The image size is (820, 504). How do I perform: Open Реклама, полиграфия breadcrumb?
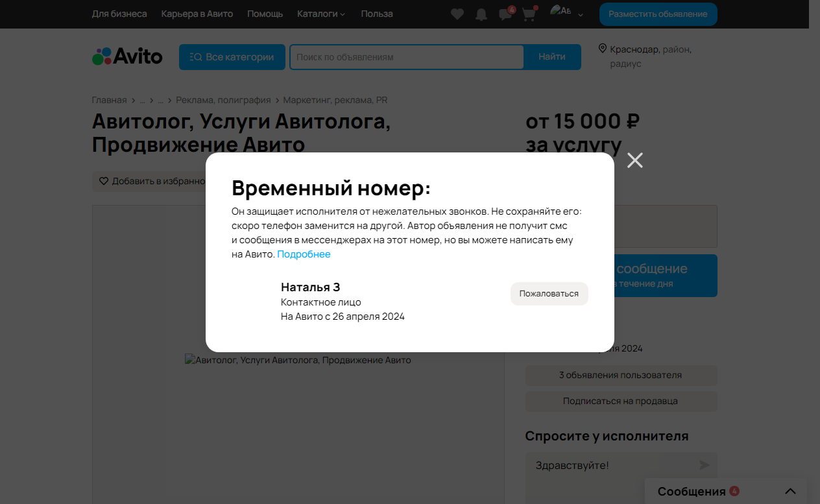point(223,100)
